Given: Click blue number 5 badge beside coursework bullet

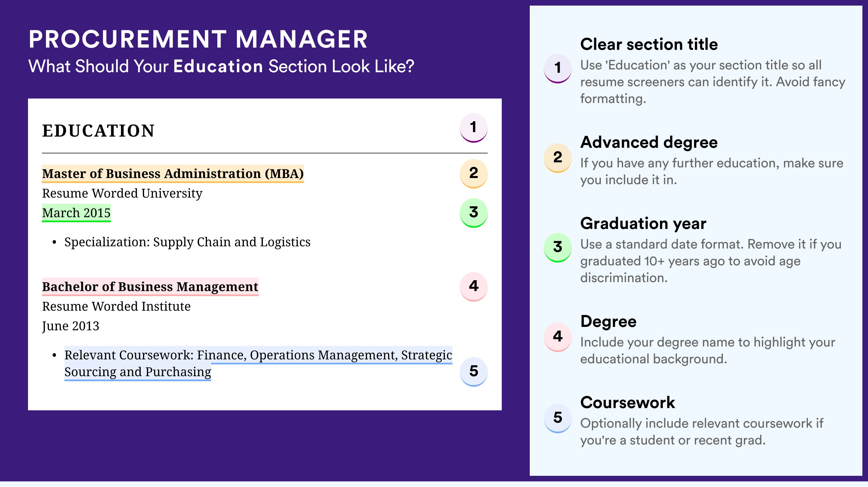Looking at the screenshot, I should 473,371.
